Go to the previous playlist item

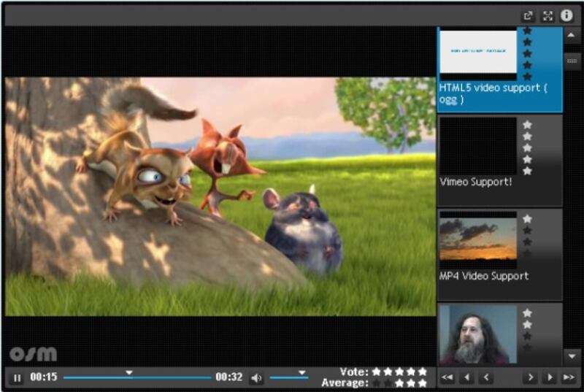pyautogui.click(x=485, y=377)
